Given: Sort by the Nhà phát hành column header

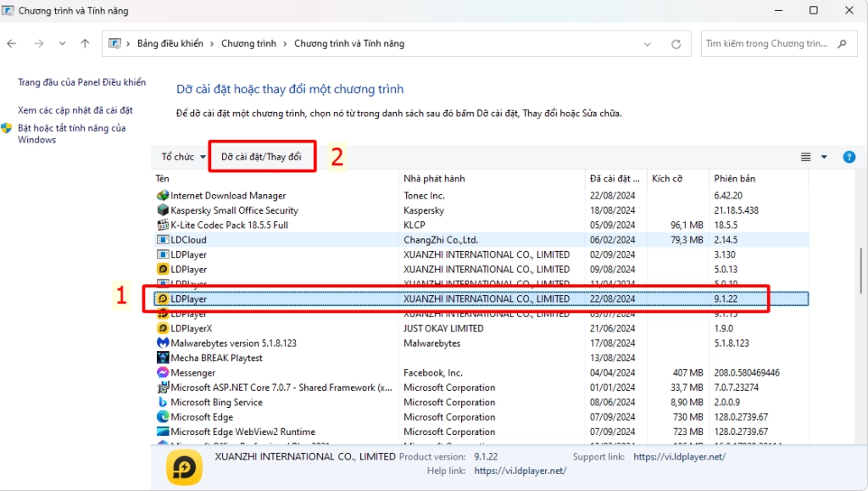Looking at the screenshot, I should point(492,179).
